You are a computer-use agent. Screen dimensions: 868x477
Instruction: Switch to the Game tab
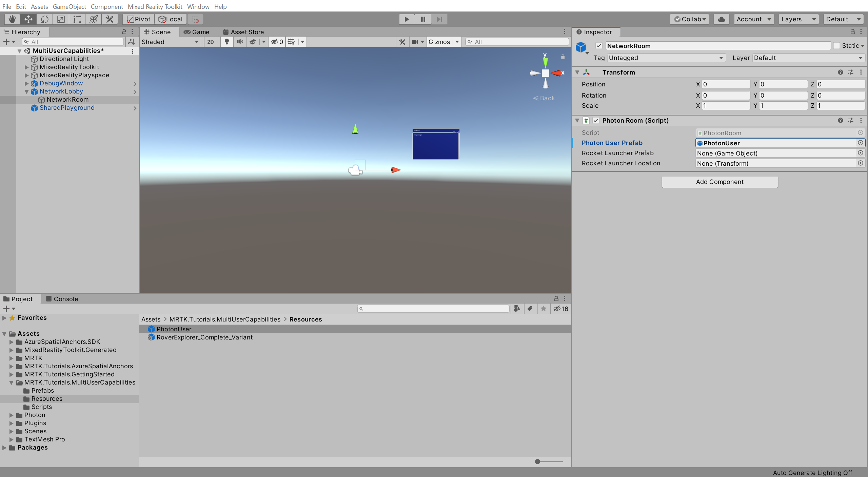(199, 32)
